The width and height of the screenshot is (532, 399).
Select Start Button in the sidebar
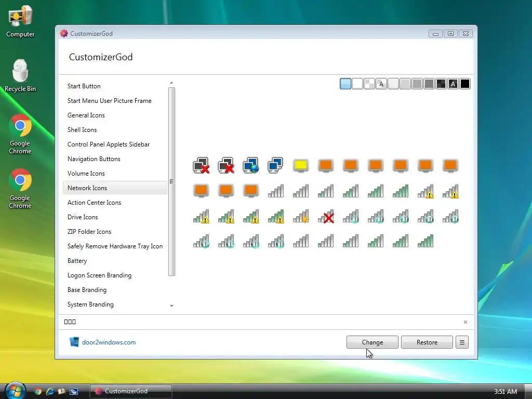[x=115, y=86]
